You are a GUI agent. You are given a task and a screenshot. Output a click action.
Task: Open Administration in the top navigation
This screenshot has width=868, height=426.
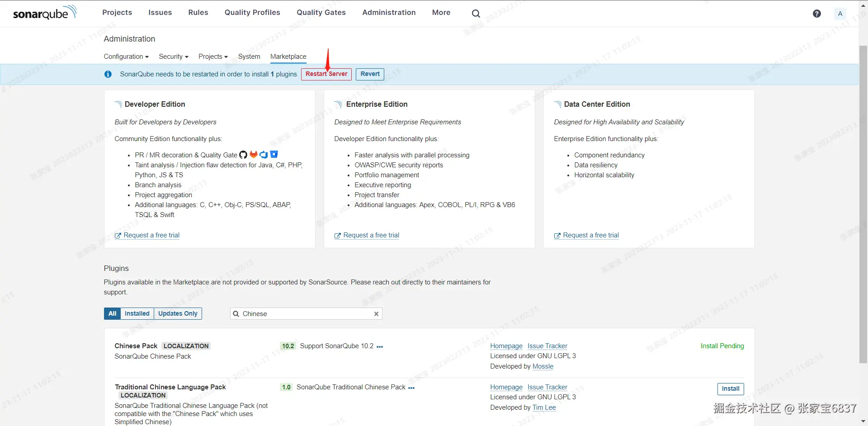pos(389,13)
